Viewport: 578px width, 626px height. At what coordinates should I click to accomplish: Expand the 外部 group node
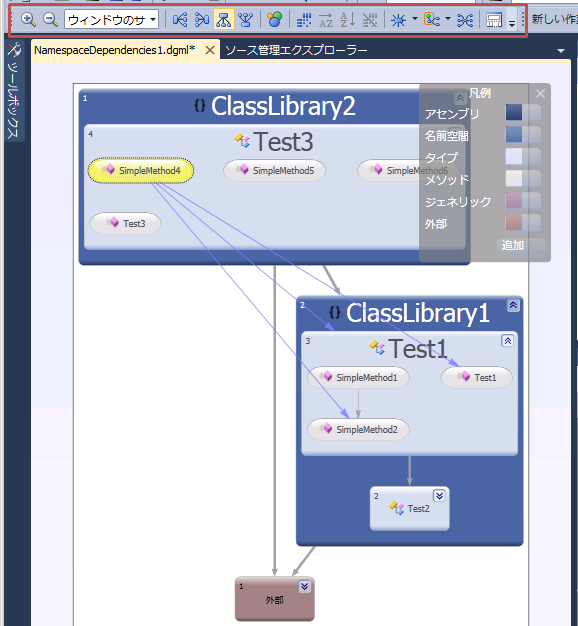pyautogui.click(x=305, y=586)
